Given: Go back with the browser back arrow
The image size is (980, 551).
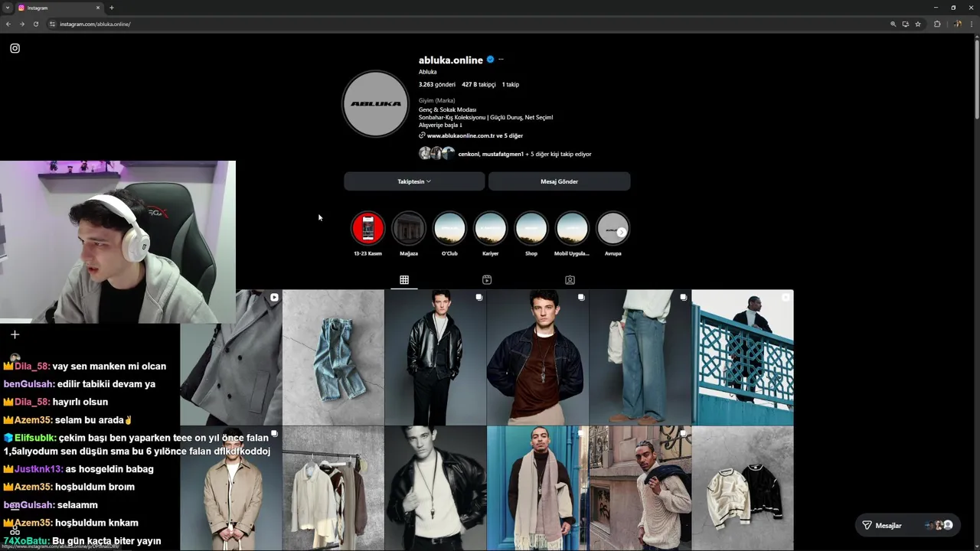Looking at the screenshot, I should click(x=8, y=24).
